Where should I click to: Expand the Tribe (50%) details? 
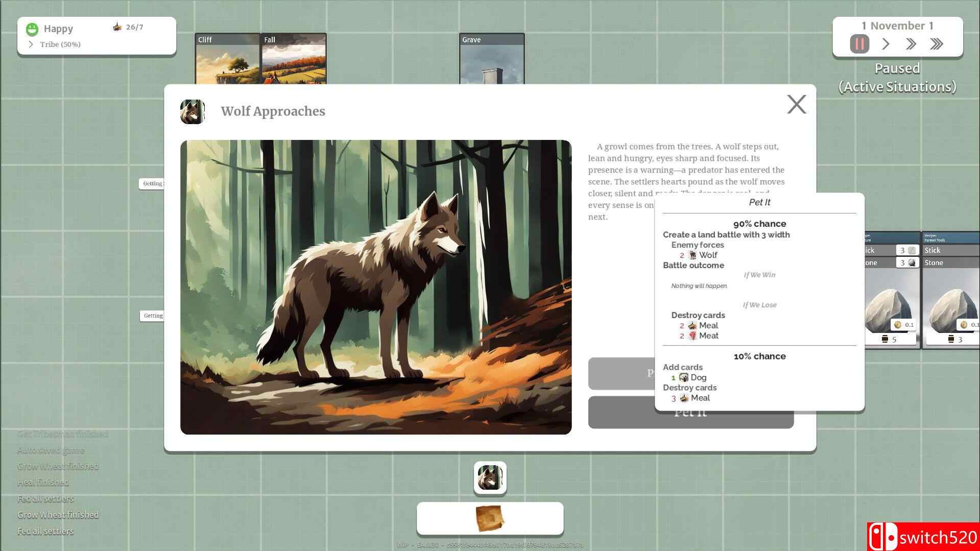31,44
